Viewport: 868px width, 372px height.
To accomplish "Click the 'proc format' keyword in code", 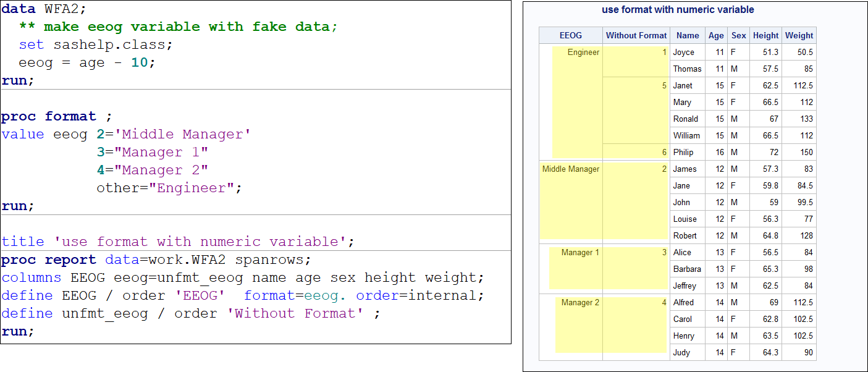I will [x=49, y=117].
